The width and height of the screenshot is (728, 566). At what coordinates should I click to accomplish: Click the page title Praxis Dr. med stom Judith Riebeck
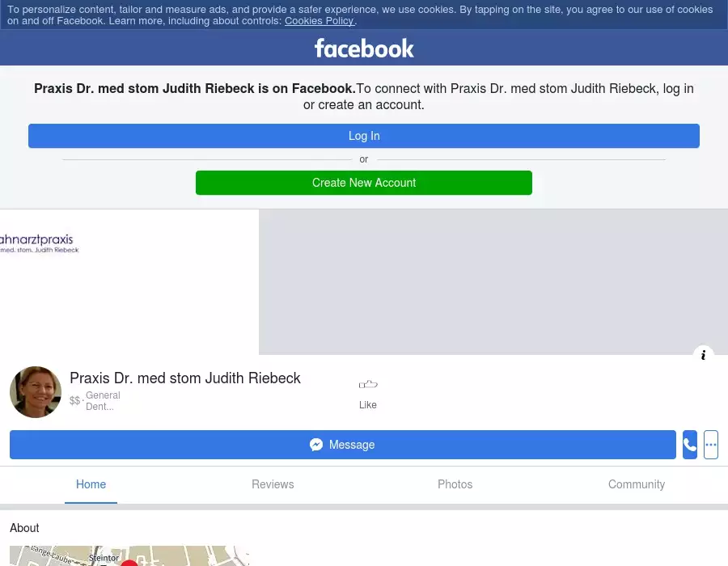coord(185,378)
